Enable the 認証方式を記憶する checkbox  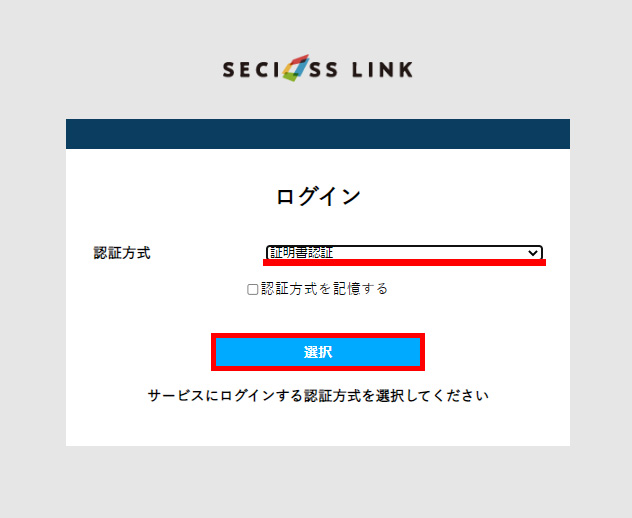click(252, 289)
